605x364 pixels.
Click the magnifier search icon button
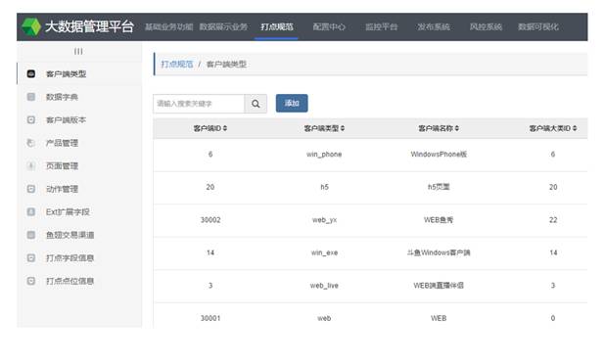coord(256,104)
